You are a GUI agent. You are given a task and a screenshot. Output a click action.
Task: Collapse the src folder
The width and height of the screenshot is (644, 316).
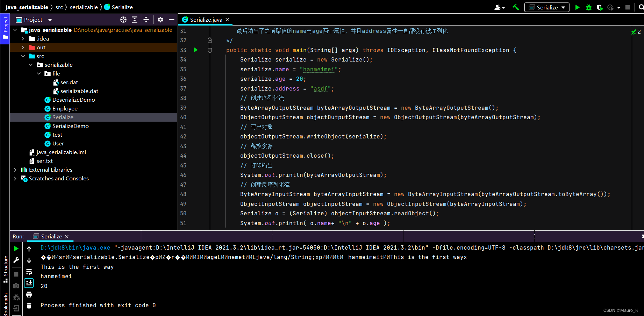click(x=23, y=56)
